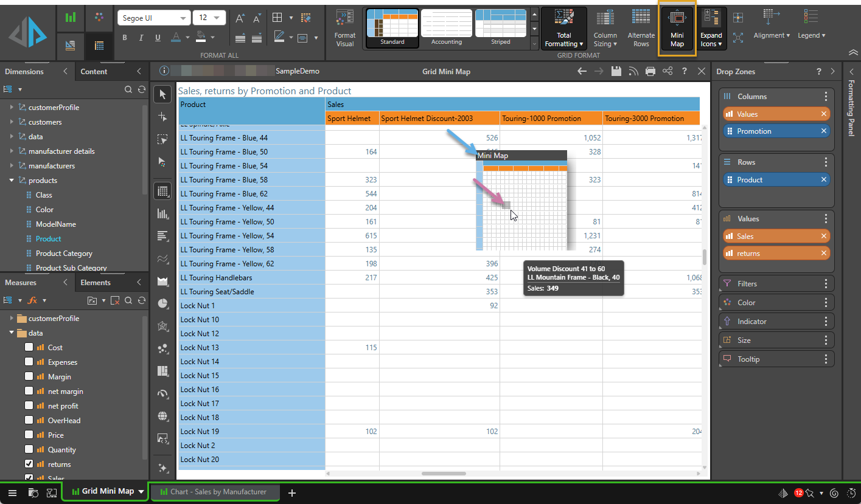Click the print icon in header

point(650,71)
